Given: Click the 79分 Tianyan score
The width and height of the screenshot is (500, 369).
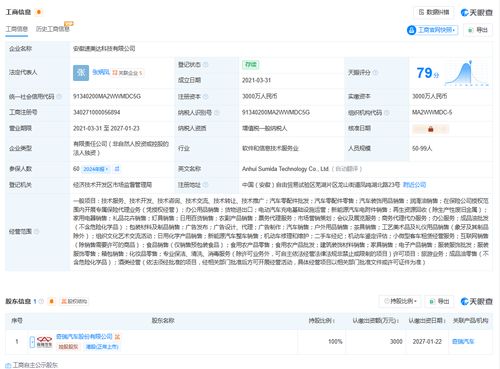Looking at the screenshot, I should tap(428, 73).
